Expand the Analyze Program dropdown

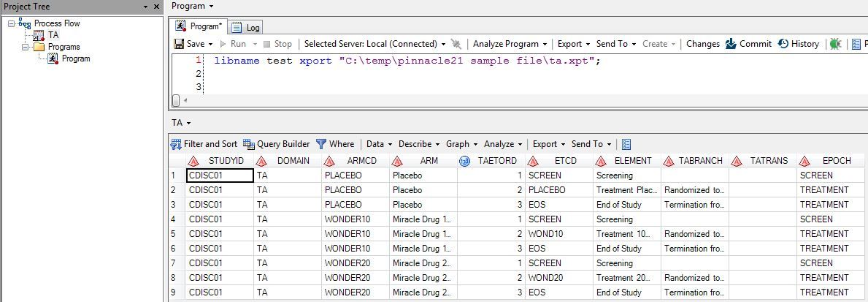point(510,44)
